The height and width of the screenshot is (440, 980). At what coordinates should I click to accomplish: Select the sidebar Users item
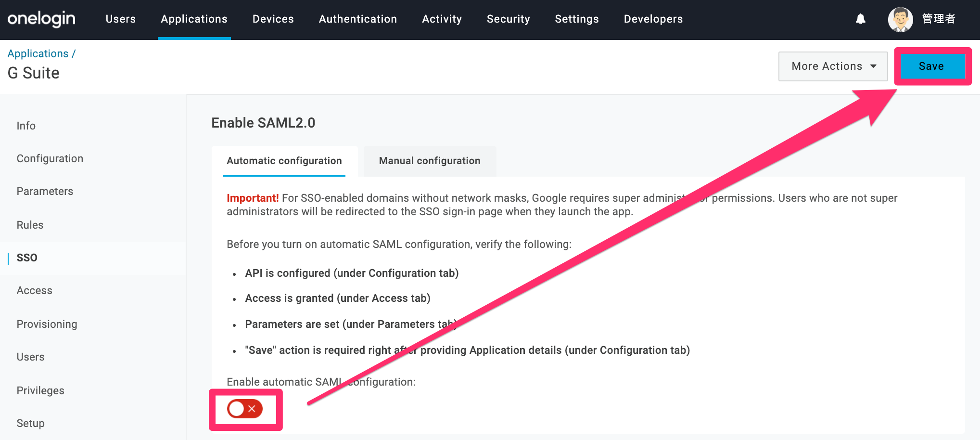point(30,357)
